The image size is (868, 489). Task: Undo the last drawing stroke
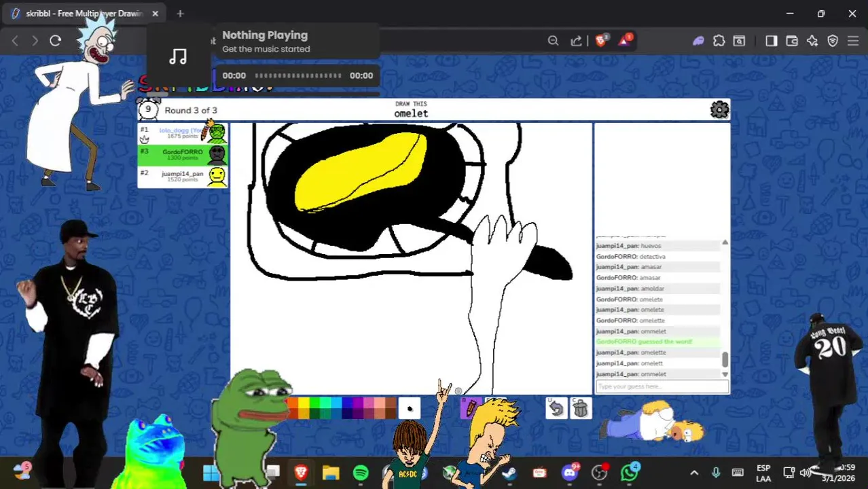[x=556, y=408]
